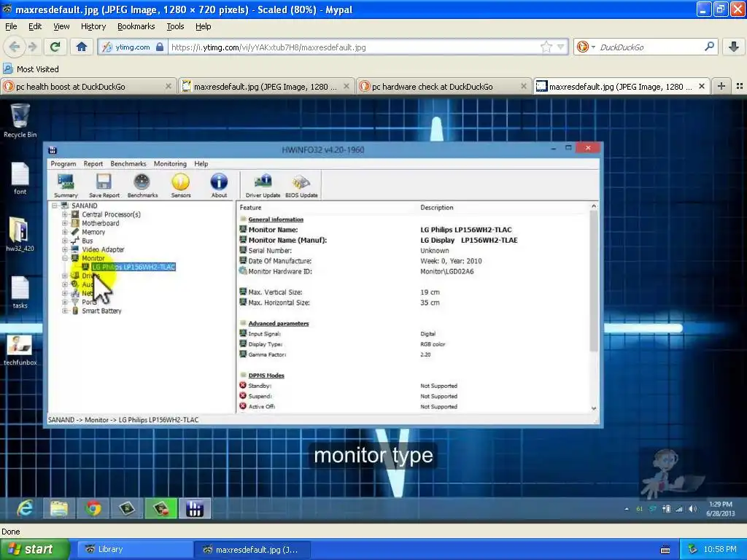
Task: Open the HWiNFO Report menu
Action: (93, 164)
